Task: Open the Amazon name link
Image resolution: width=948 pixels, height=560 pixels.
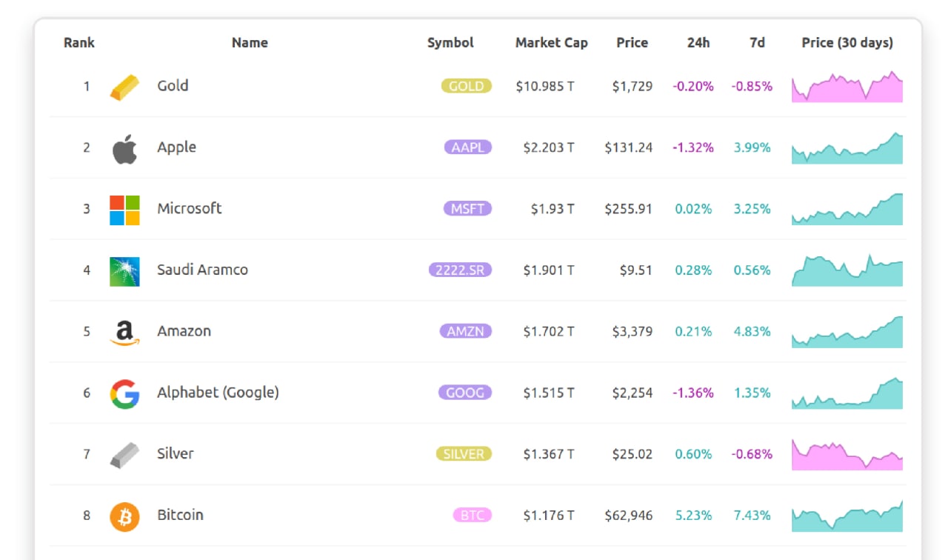Action: (x=184, y=331)
